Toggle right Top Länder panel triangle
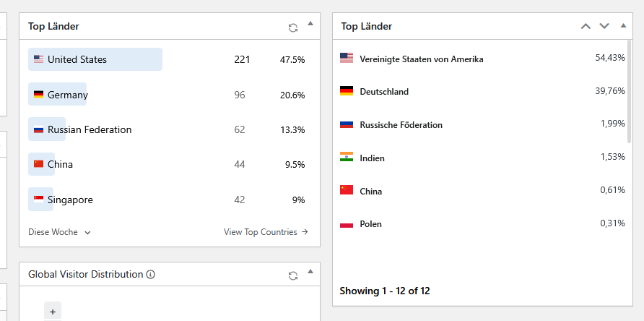This screenshot has height=321, width=644. [624, 25]
